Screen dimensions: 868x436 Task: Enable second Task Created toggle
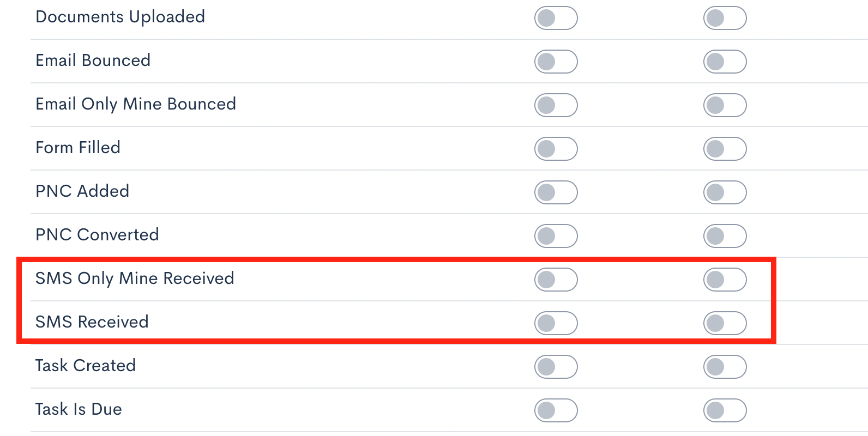point(725,367)
